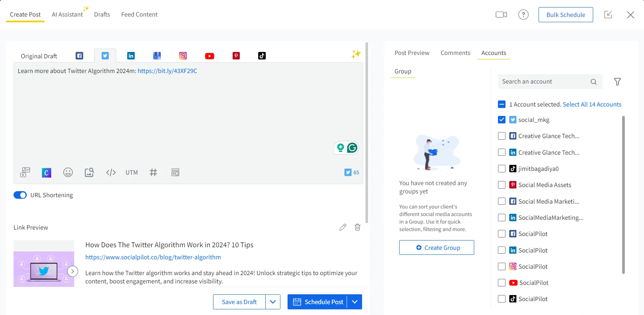Open the Facebook tab in post editor

tap(79, 56)
